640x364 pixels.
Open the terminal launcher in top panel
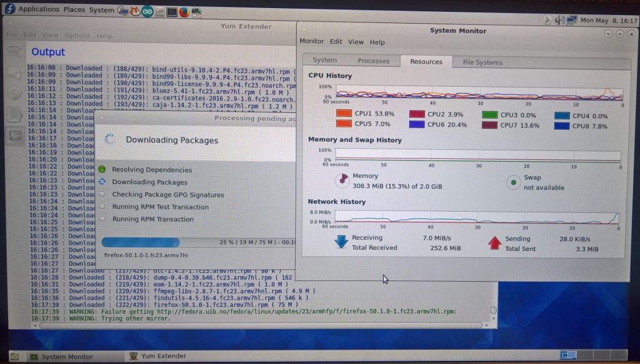pos(172,12)
